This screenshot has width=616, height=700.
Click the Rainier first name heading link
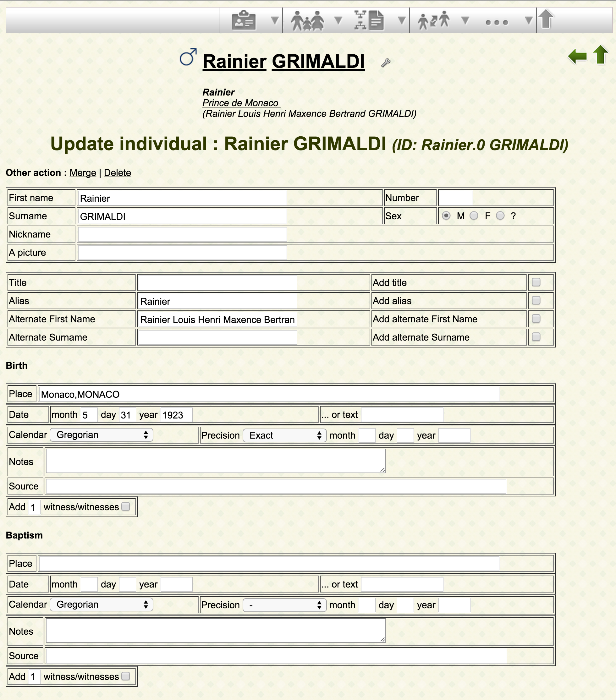tap(234, 62)
